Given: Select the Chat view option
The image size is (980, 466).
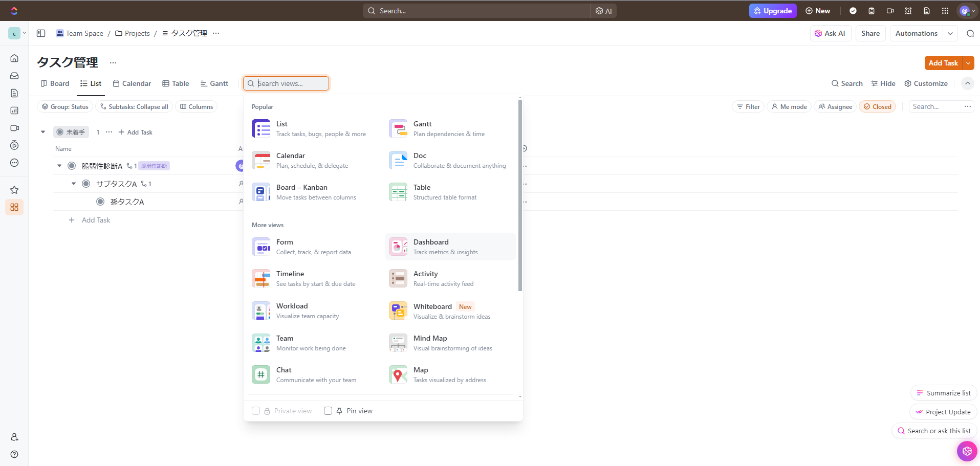Looking at the screenshot, I should [313, 375].
